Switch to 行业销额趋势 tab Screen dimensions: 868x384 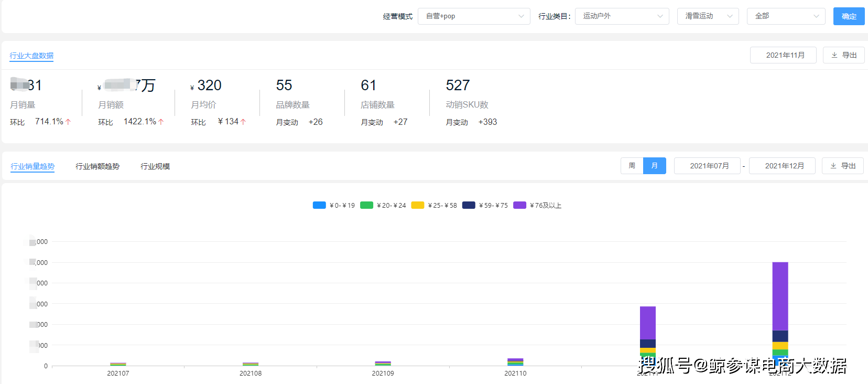[x=97, y=166]
